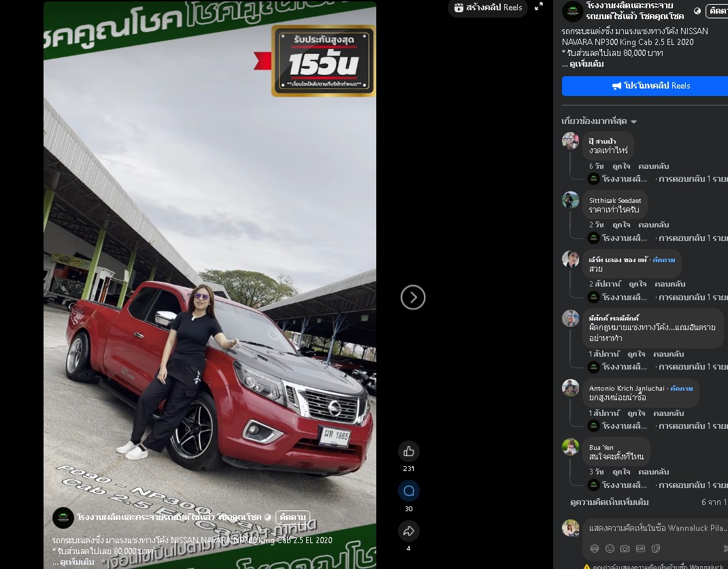This screenshot has height=569, width=728.
Task: Share the reel using the arrow icon
Action: 409,531
